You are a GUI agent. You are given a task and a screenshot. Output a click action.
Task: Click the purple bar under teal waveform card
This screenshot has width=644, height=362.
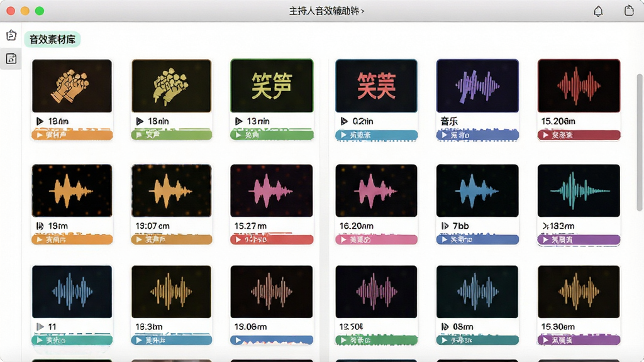[579, 239]
